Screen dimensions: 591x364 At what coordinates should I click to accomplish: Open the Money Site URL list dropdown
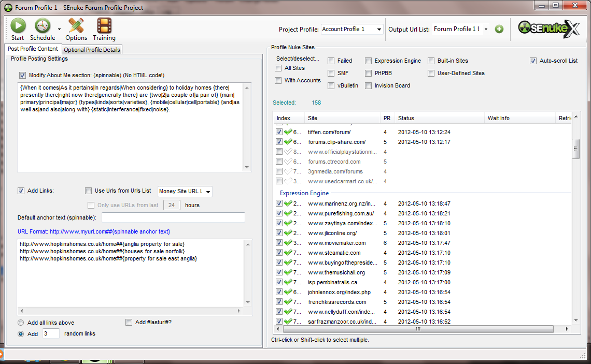[x=185, y=191]
